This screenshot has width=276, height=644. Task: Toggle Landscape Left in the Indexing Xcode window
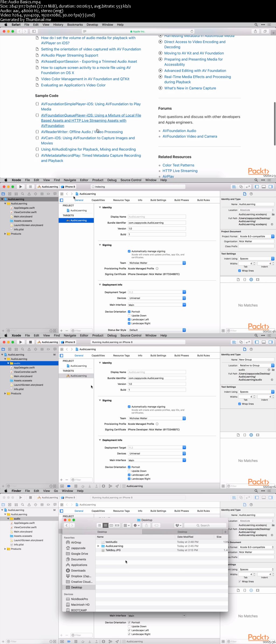[129, 319]
